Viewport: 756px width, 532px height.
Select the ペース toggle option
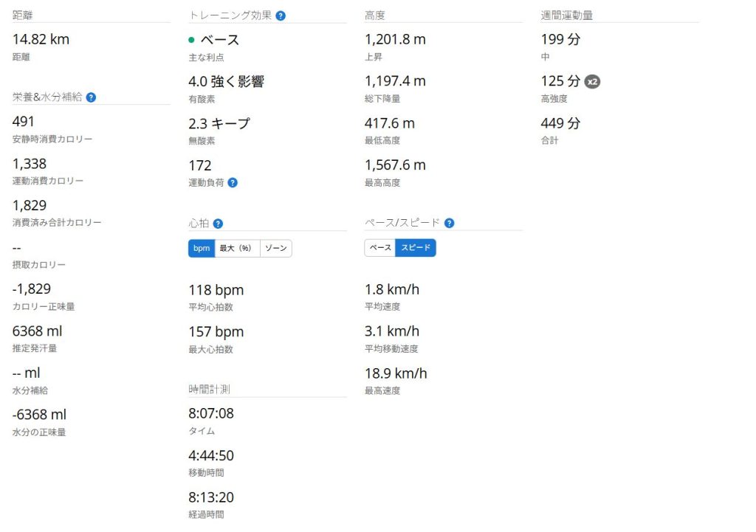point(380,248)
